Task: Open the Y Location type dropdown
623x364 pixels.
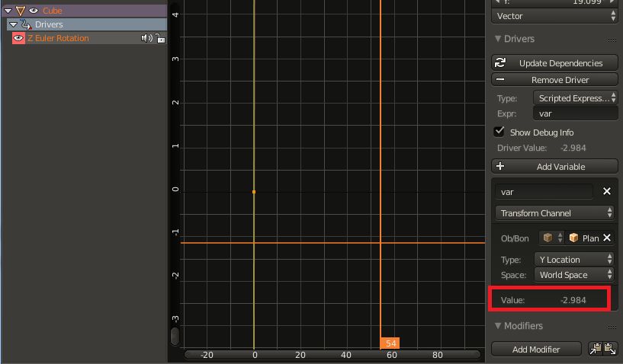Action: point(573,260)
